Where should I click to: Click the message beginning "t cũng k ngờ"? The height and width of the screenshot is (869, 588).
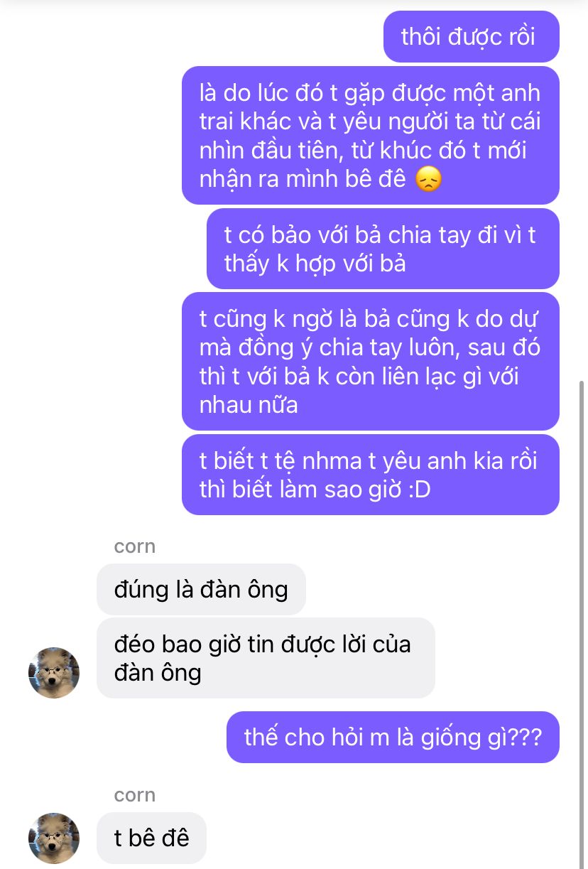[371, 362]
